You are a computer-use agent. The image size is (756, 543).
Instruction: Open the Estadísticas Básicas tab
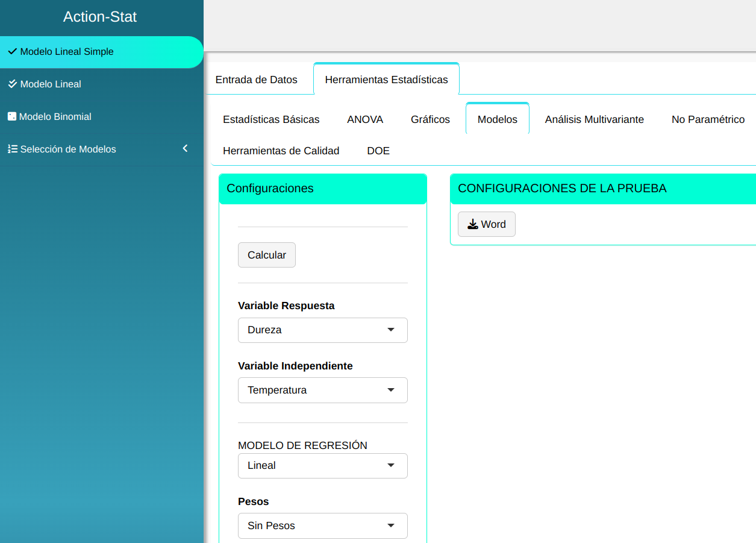click(271, 119)
